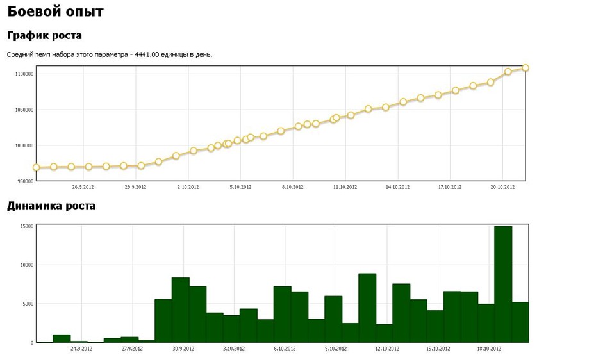The image size is (596, 364).
Task: Click the 3.10.2012 date label
Action: [x=234, y=349]
